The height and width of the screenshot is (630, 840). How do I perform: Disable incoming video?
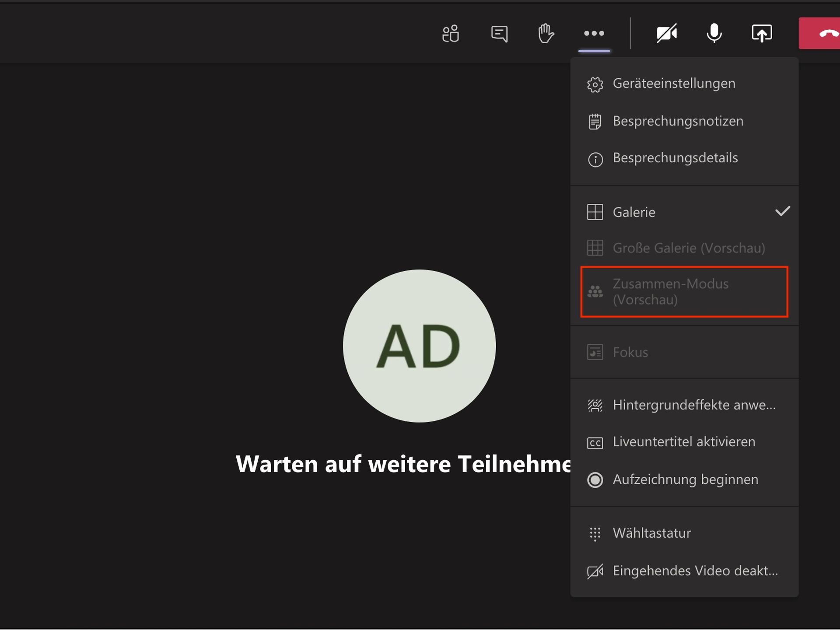tap(696, 570)
